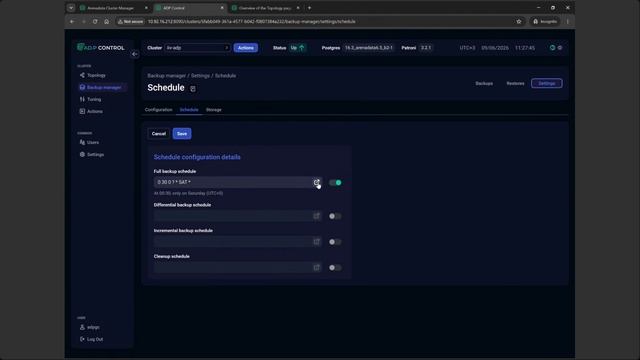Open Tuning in the sidebar
The image size is (640, 360).
91,99
